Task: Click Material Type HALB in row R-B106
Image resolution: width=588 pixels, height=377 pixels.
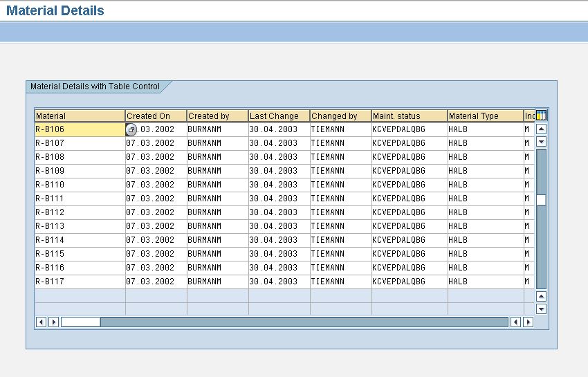Action: point(486,129)
